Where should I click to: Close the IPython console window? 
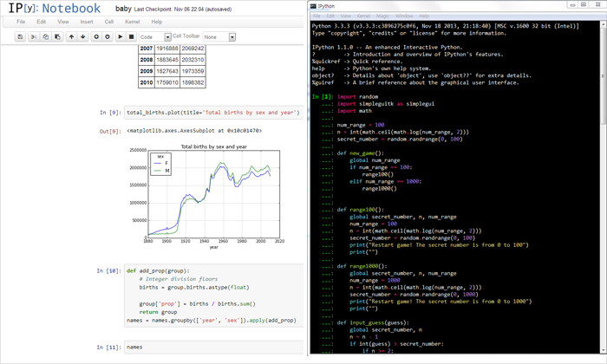[597, 4]
